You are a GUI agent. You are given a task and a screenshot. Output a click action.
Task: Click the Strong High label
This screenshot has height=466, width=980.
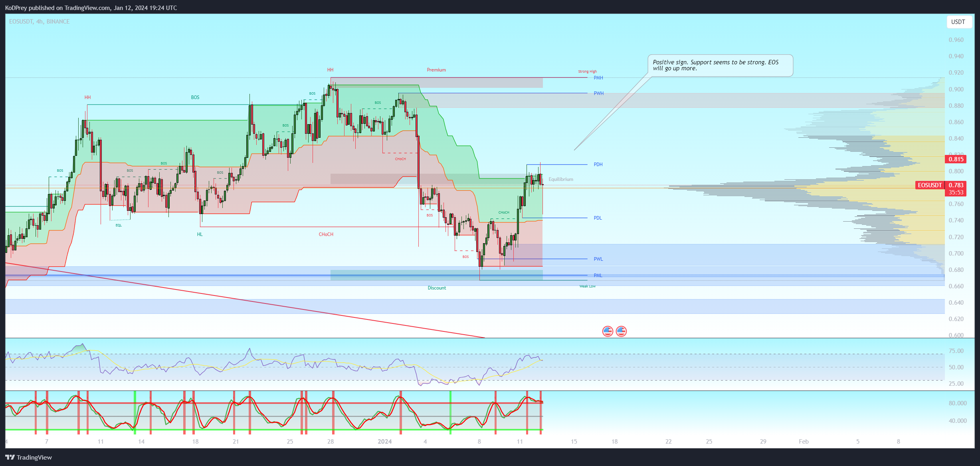pos(587,71)
